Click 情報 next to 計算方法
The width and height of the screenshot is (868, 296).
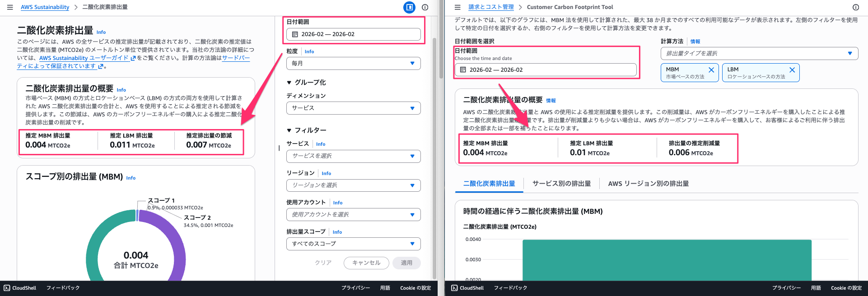coord(695,42)
